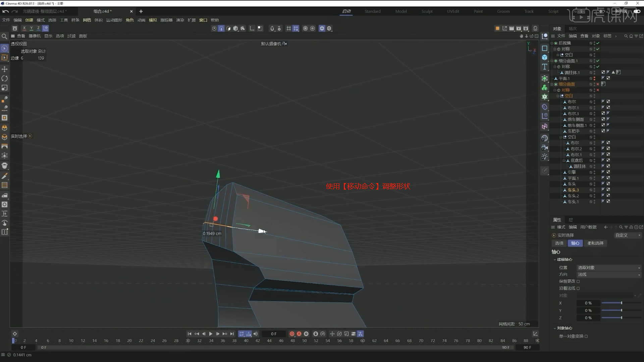Collapse the 后视镜 tree node

pos(552,43)
